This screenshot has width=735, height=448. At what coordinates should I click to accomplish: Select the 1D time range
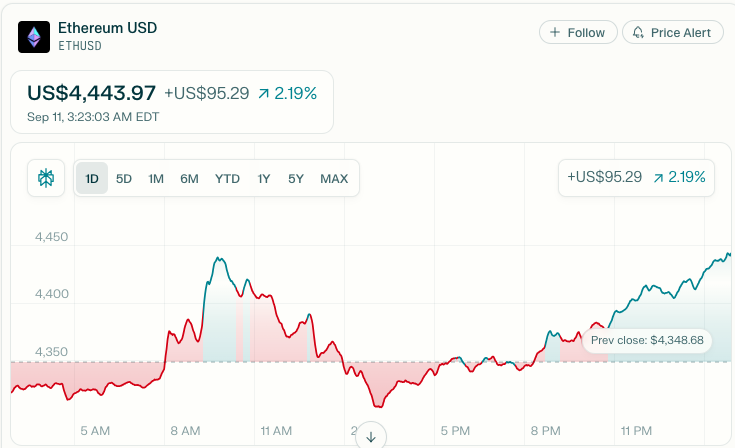tap(92, 179)
